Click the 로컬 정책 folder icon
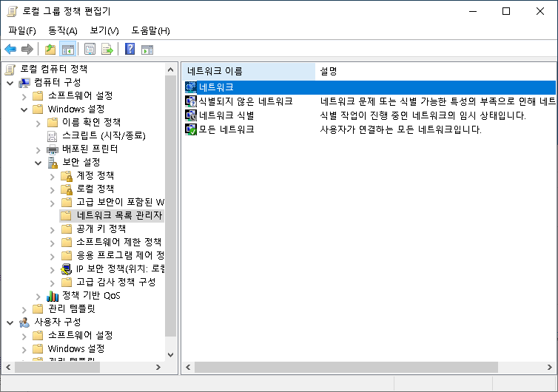 click(x=67, y=189)
